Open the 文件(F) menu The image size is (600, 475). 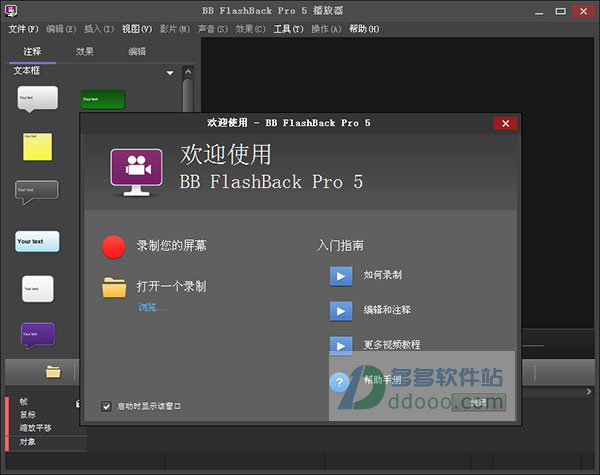click(x=23, y=29)
